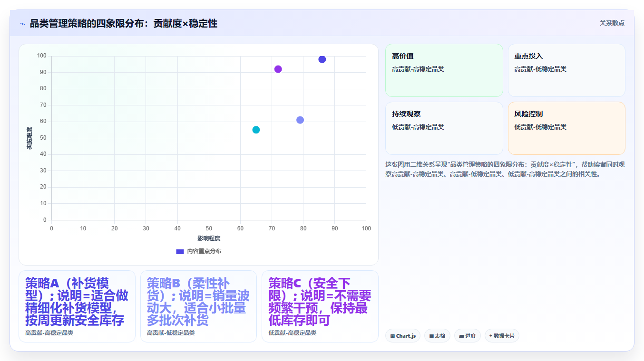The width and height of the screenshot is (644, 361).
Task: Open the 风险控制 quadrant card
Action: (x=566, y=128)
